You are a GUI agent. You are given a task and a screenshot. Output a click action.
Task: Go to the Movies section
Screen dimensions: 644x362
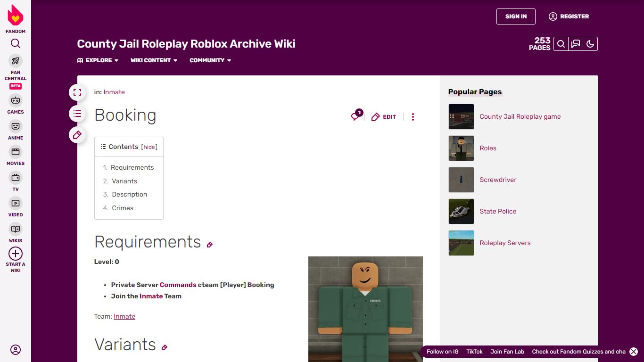click(x=16, y=156)
